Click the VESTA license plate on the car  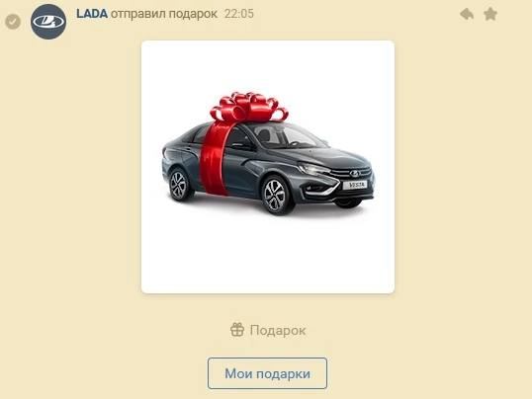355,185
